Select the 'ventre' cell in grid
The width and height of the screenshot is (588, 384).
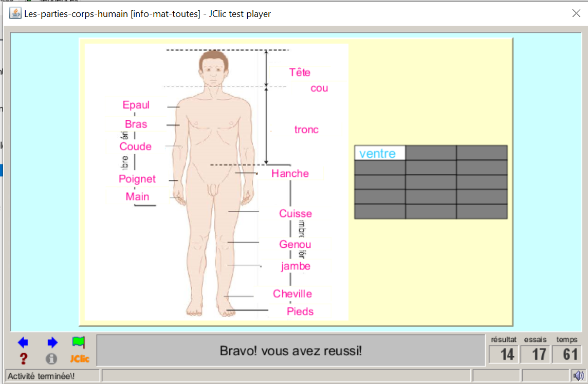point(380,153)
